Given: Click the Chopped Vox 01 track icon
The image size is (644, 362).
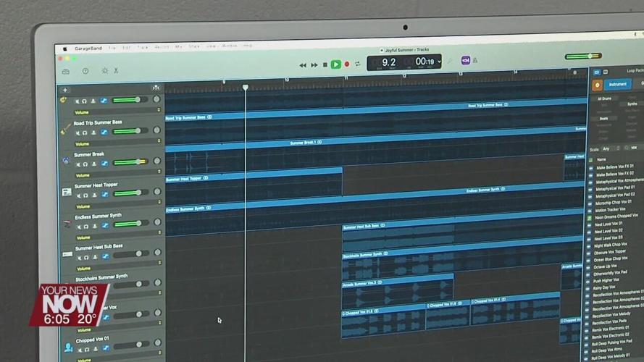Looking at the screenshot, I should (69, 348).
